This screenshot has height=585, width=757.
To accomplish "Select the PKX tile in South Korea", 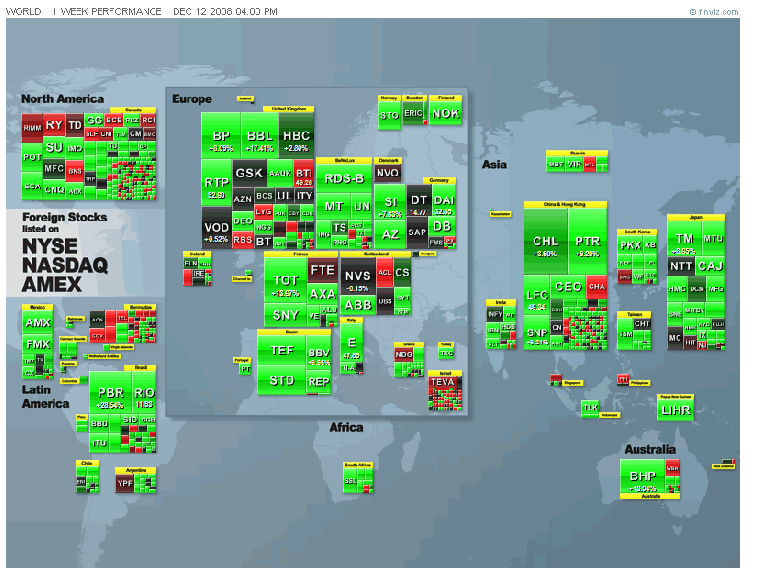I will click(630, 245).
